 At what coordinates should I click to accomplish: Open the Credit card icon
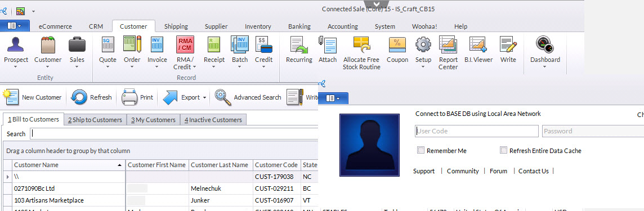[263, 44]
